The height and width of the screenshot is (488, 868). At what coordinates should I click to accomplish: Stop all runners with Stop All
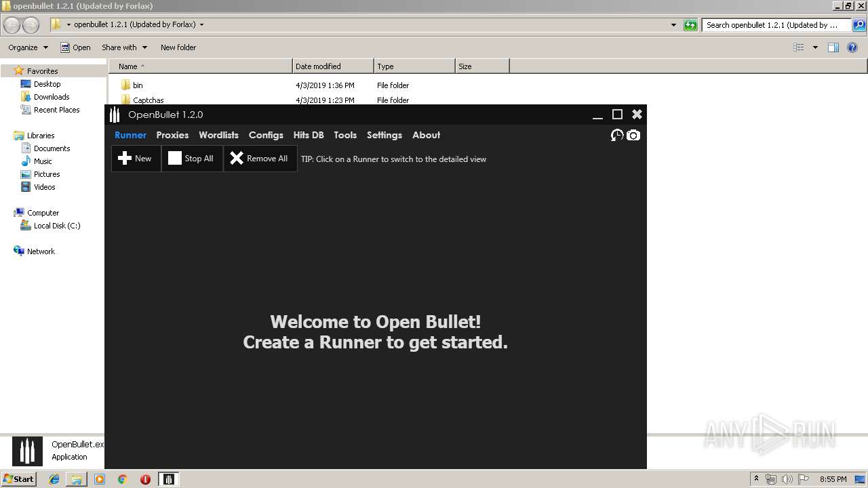point(192,159)
